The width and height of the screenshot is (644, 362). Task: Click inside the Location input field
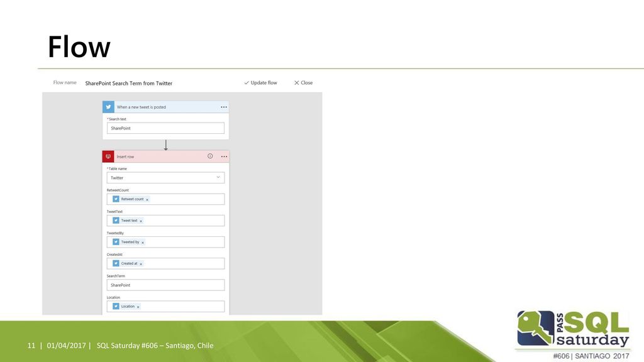coord(165,306)
